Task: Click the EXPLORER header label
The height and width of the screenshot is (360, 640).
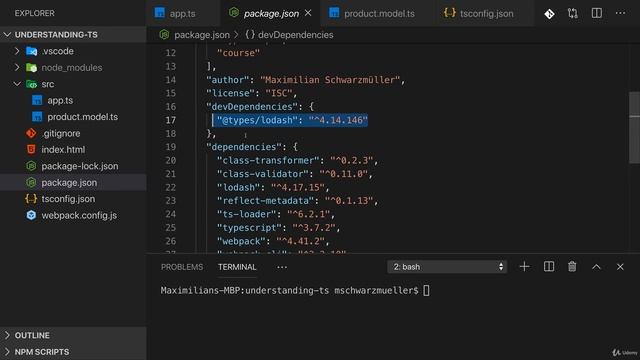Action: point(34,13)
